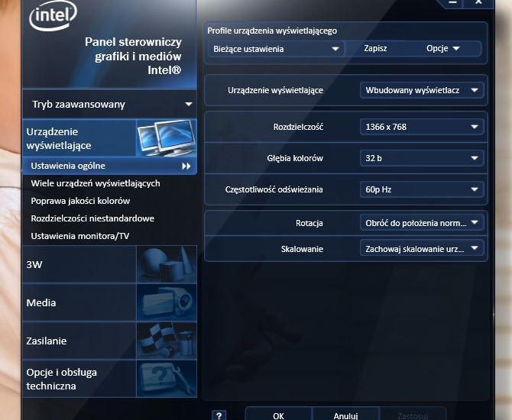Open Opcje i obsługa techniczna section

point(110,379)
